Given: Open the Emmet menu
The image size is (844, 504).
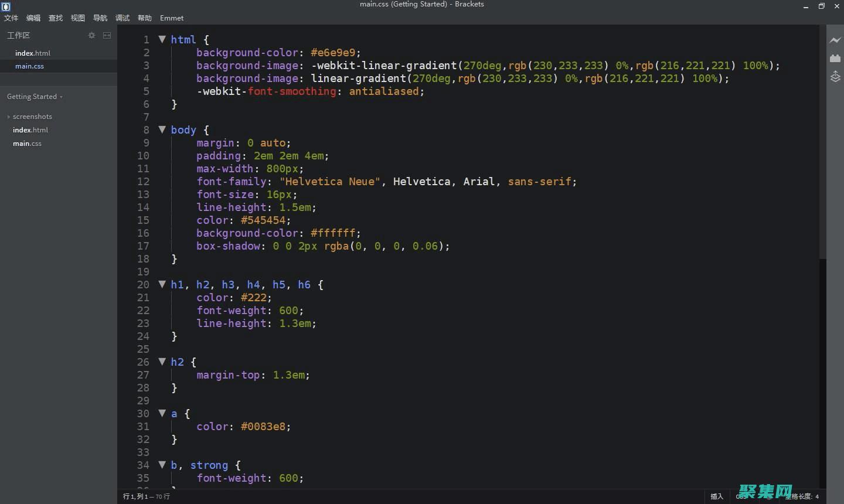Looking at the screenshot, I should [x=171, y=18].
